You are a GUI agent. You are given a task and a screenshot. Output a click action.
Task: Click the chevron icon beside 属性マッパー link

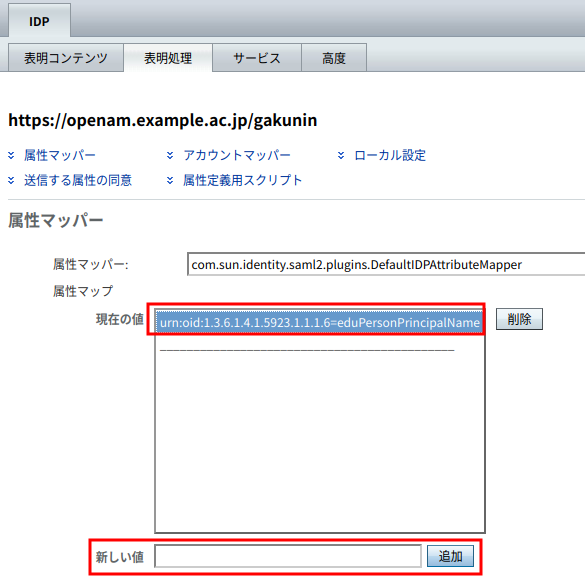click(11, 155)
